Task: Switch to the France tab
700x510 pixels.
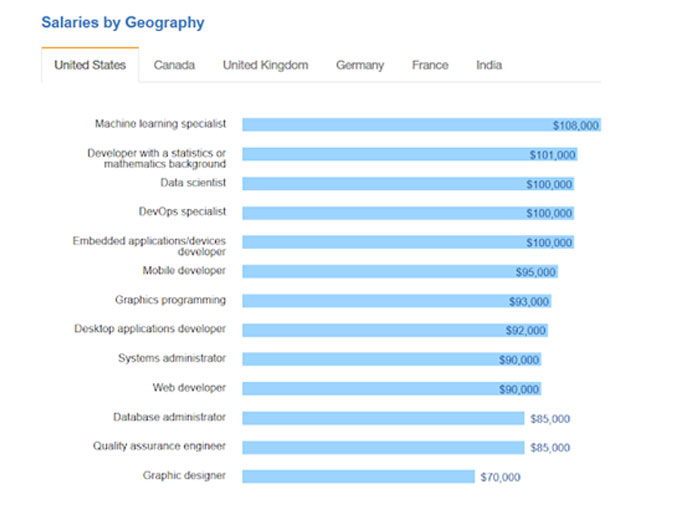Action: (x=430, y=65)
